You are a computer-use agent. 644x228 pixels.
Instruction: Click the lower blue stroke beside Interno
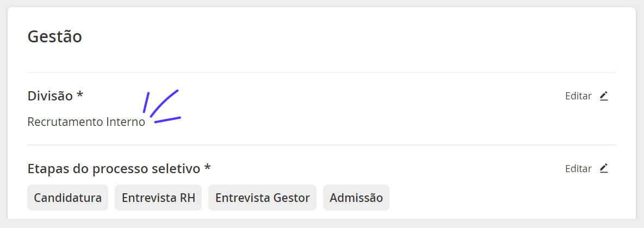point(168,120)
